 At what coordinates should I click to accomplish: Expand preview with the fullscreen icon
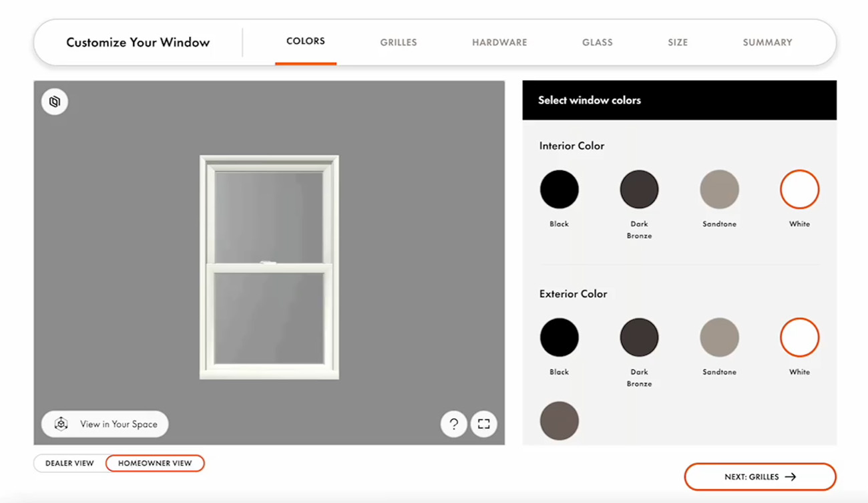click(484, 424)
